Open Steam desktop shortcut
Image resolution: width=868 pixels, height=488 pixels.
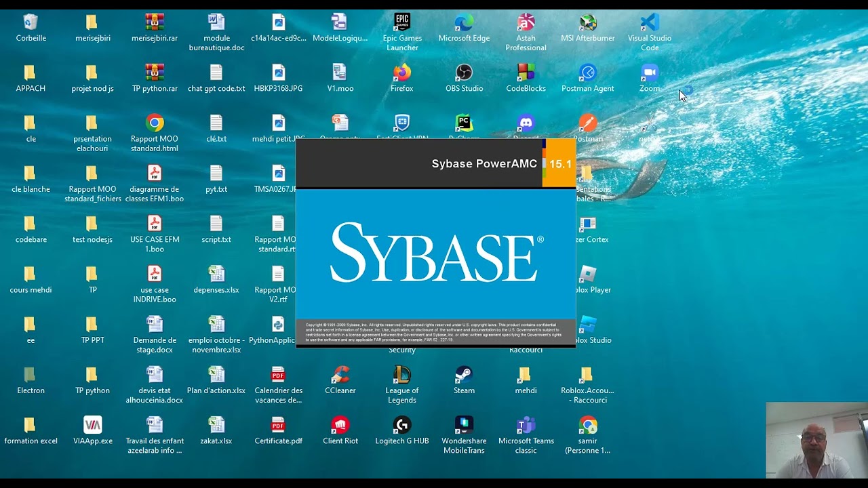(464, 380)
